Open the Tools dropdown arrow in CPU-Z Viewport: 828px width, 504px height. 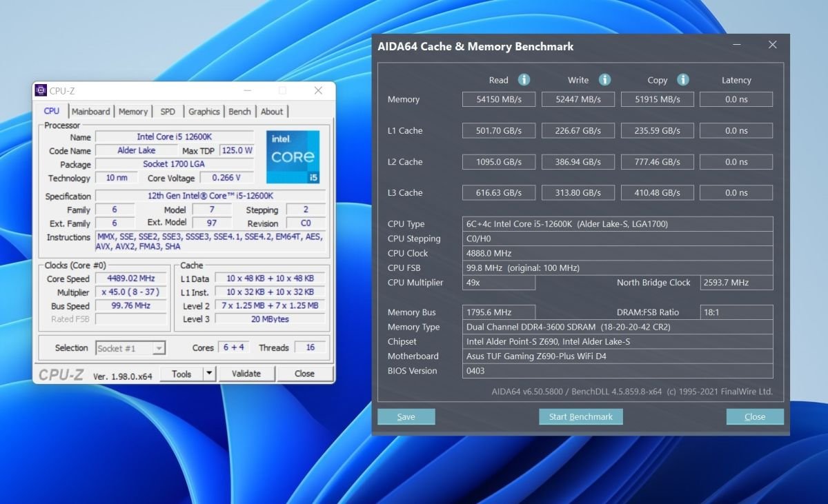[209, 374]
